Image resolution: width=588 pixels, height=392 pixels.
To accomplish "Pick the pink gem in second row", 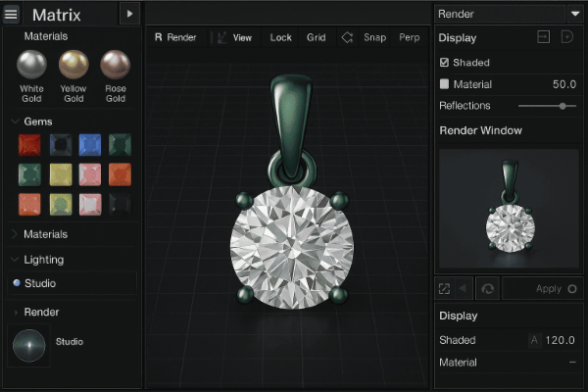I will click(90, 174).
